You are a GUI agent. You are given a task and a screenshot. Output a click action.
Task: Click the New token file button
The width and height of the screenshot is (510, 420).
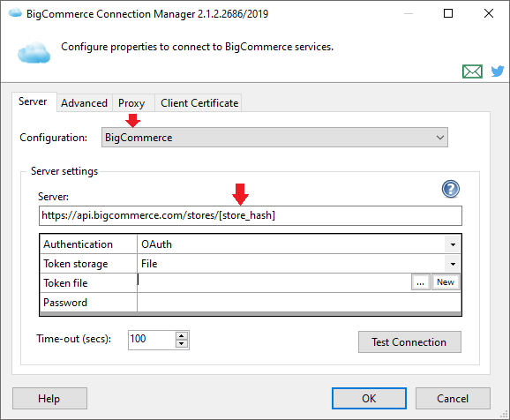click(446, 282)
